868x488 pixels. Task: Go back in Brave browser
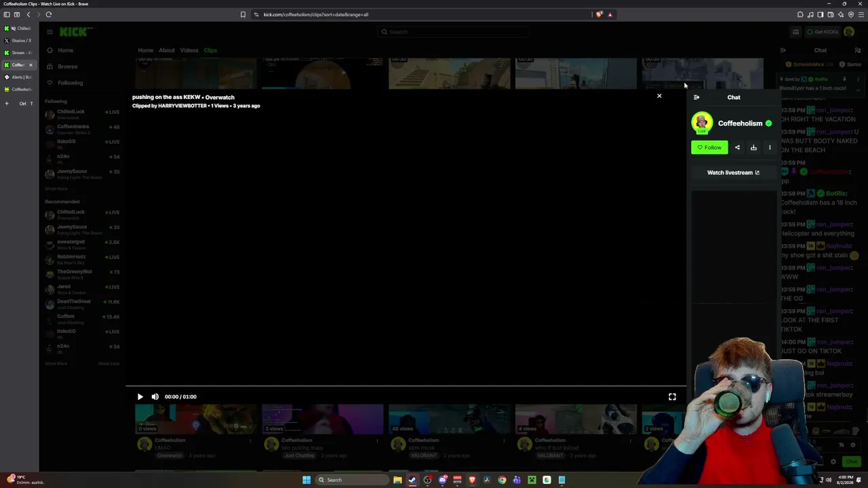click(28, 14)
